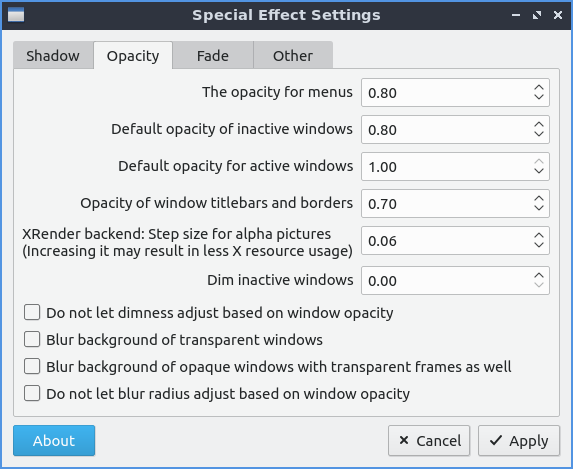
Task: Increase the opacity for menus value
Action: point(539,88)
